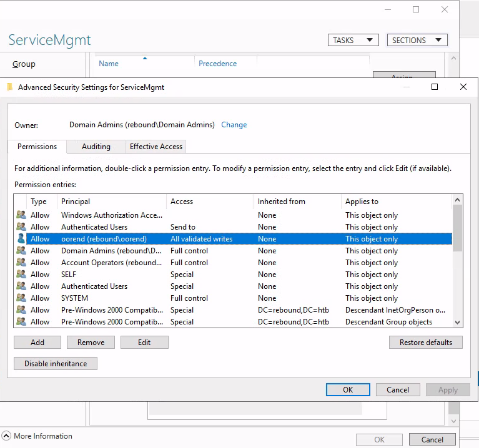Screen dimensions: 479x448
Task: Click Disable inheritance button
Action: pos(56,364)
